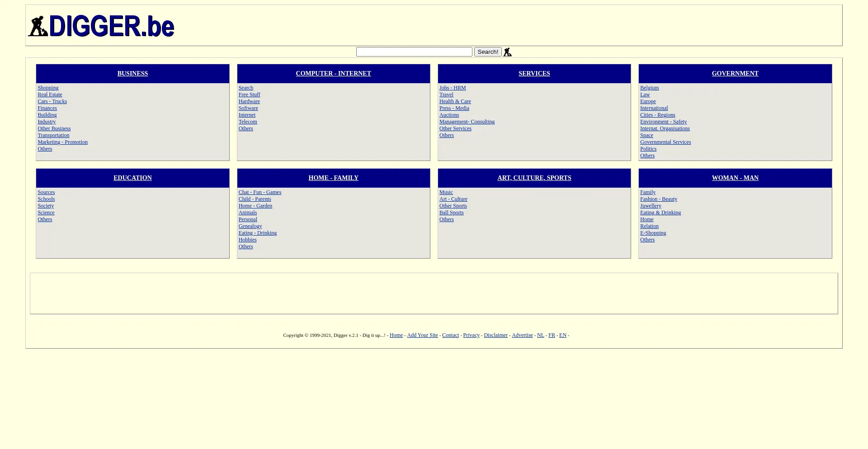The image size is (868, 449).
Task: Open the COMPUTER - INTERNET category heading
Action: point(333,73)
